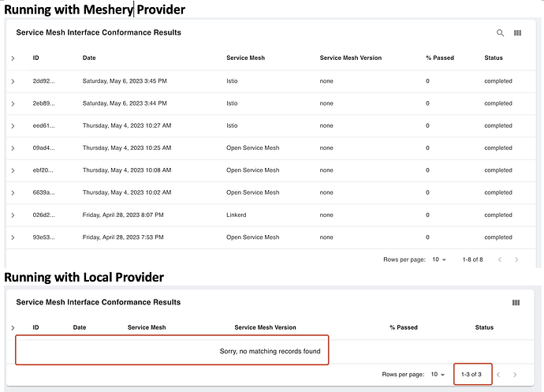Sort by % Passed in Local Provider table

click(x=404, y=327)
